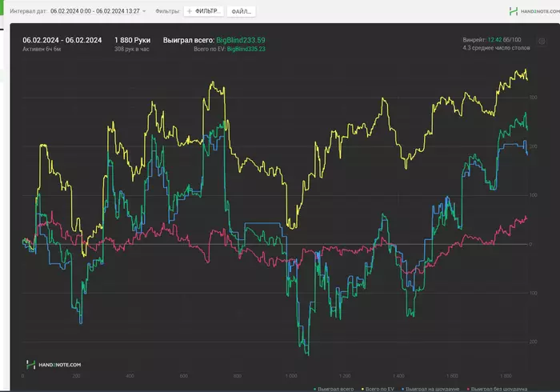
Task: Click the Hand2Note logo in the header
Action: coord(534,11)
